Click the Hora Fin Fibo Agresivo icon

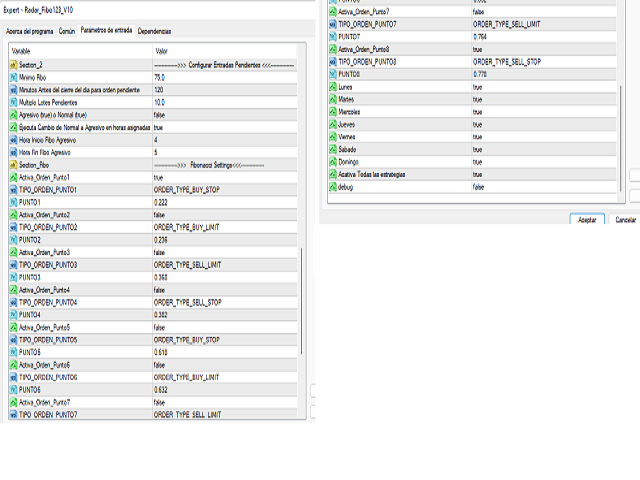coord(13,153)
